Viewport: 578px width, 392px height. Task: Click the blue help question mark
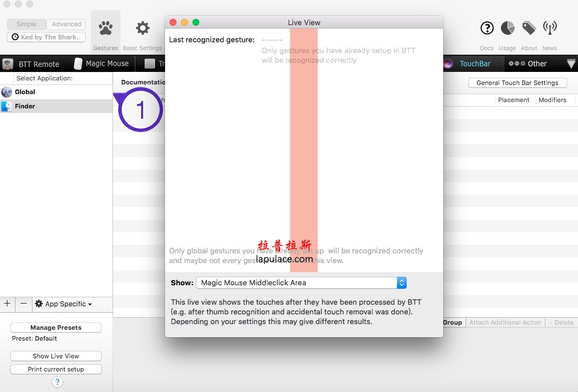click(x=57, y=382)
